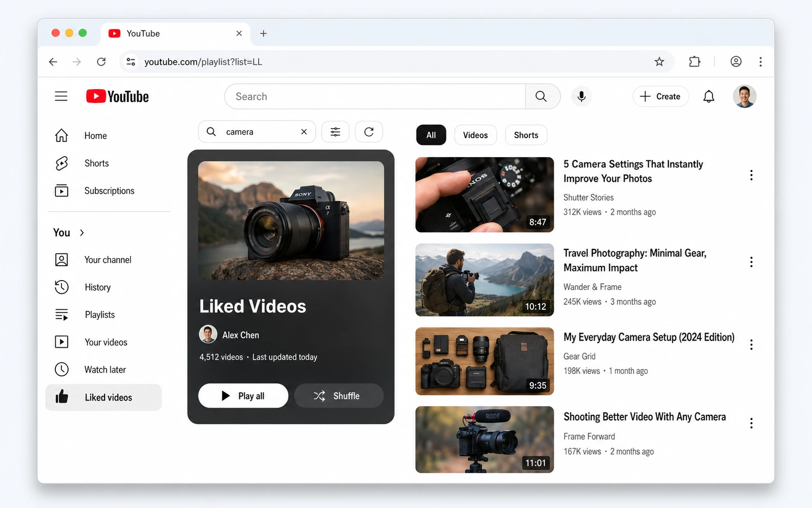Viewport: 812px width, 508px height.
Task: Open 5 Camera Settings video thumbnail
Action: 484,195
